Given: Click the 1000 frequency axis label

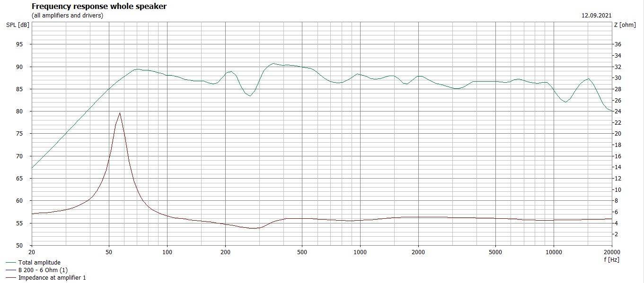Looking at the screenshot, I should [360, 253].
